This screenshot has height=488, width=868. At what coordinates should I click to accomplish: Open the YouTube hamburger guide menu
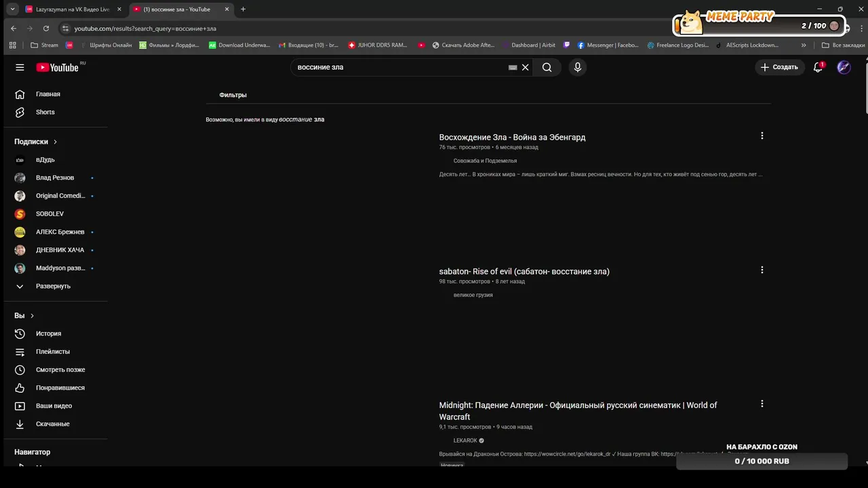click(x=20, y=67)
